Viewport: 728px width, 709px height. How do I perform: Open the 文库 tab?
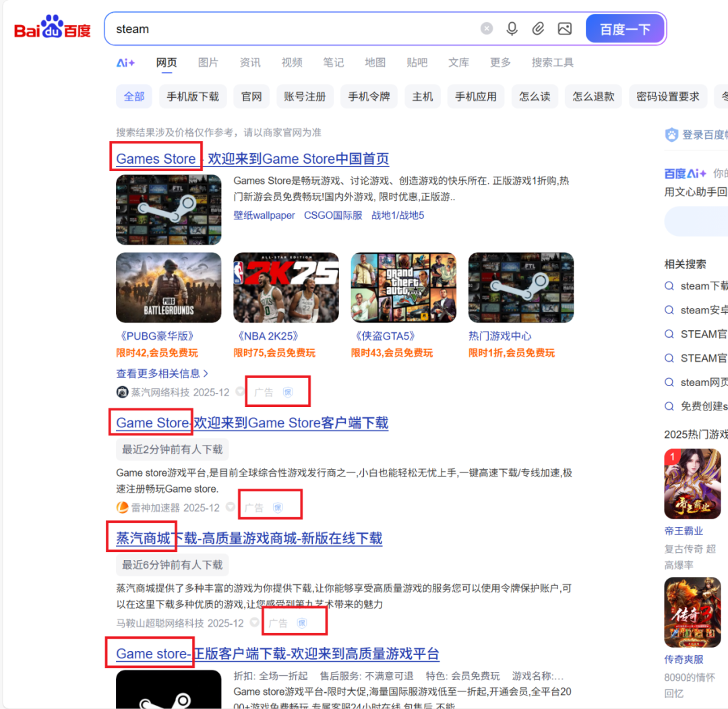click(x=459, y=63)
